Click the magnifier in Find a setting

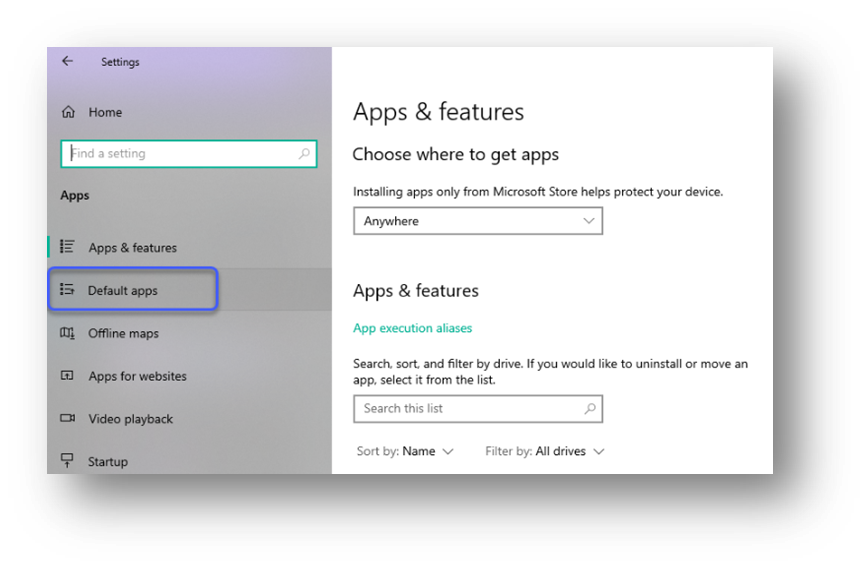pos(304,154)
